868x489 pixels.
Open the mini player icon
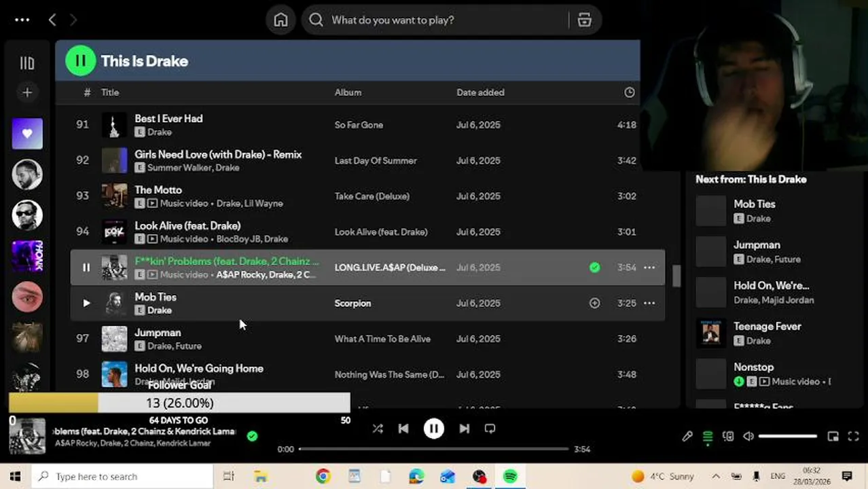point(833,437)
